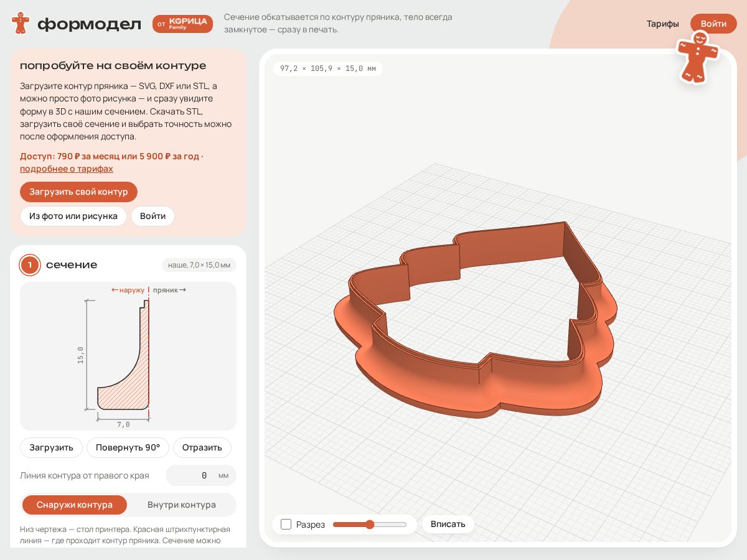Click the Вписать button
Screen dimensions: 747x560
(x=448, y=524)
